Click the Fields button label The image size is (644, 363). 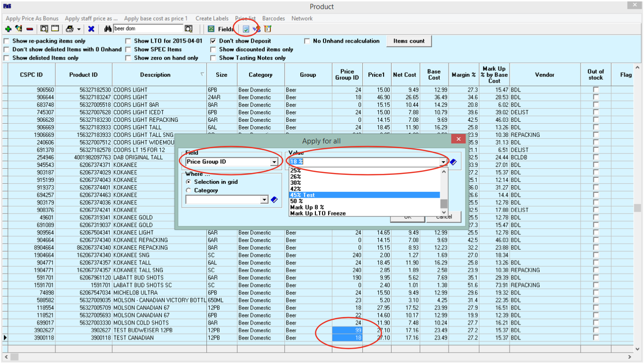pyautogui.click(x=226, y=29)
